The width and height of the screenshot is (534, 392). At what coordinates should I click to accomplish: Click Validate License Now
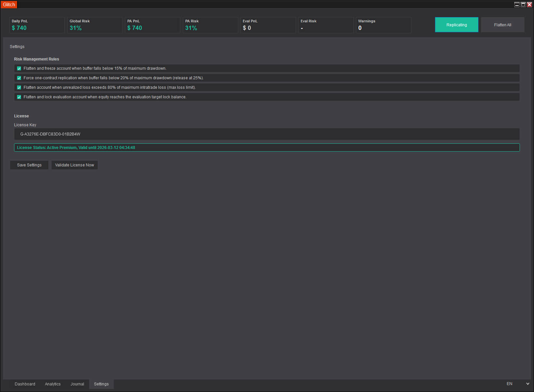coord(74,165)
